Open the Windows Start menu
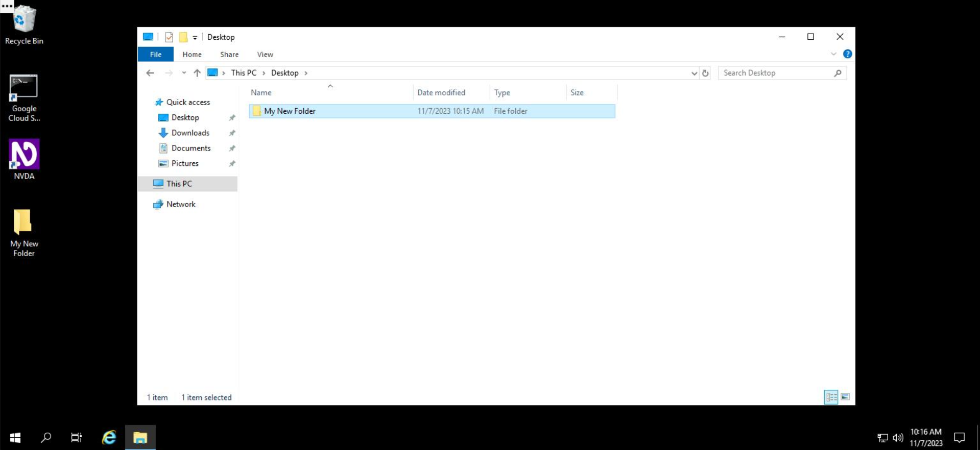The height and width of the screenshot is (450, 980). (15, 438)
